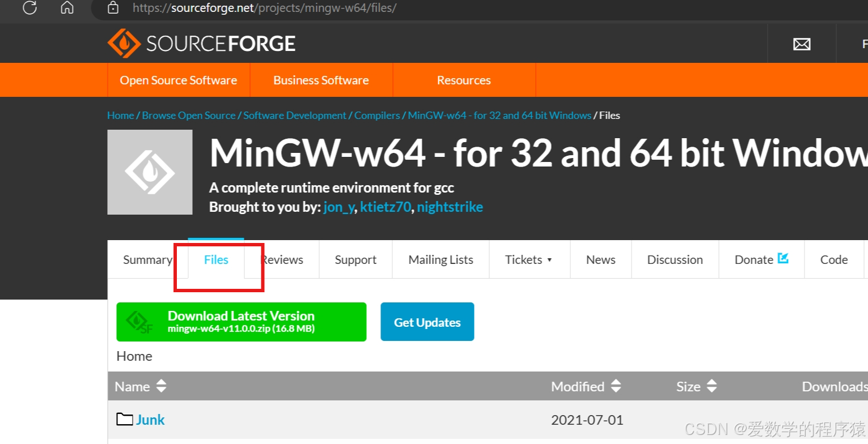Switch to the Files tab
The image size is (868, 444).
click(x=216, y=260)
